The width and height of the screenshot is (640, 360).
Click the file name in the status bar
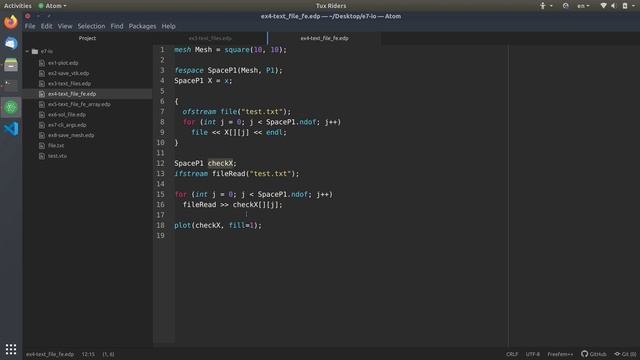(50, 354)
